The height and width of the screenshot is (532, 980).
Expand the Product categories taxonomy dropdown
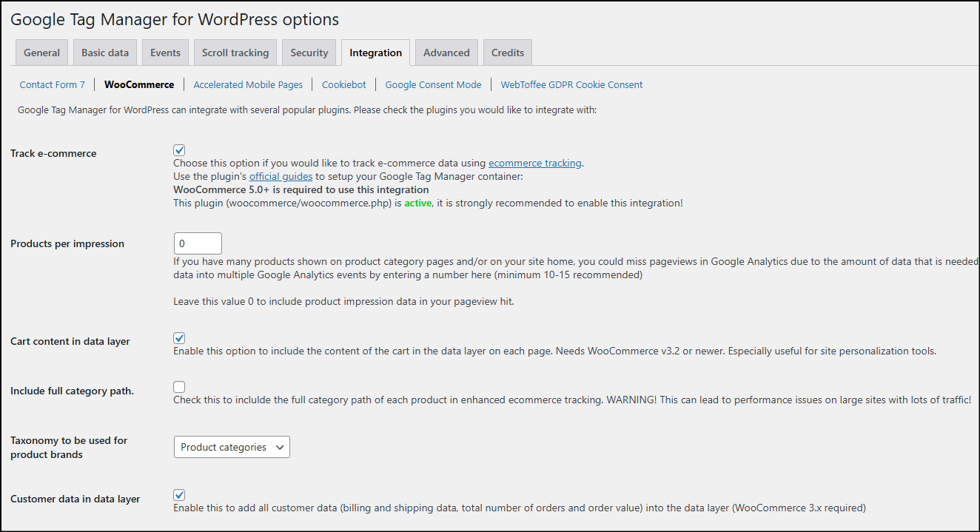232,447
